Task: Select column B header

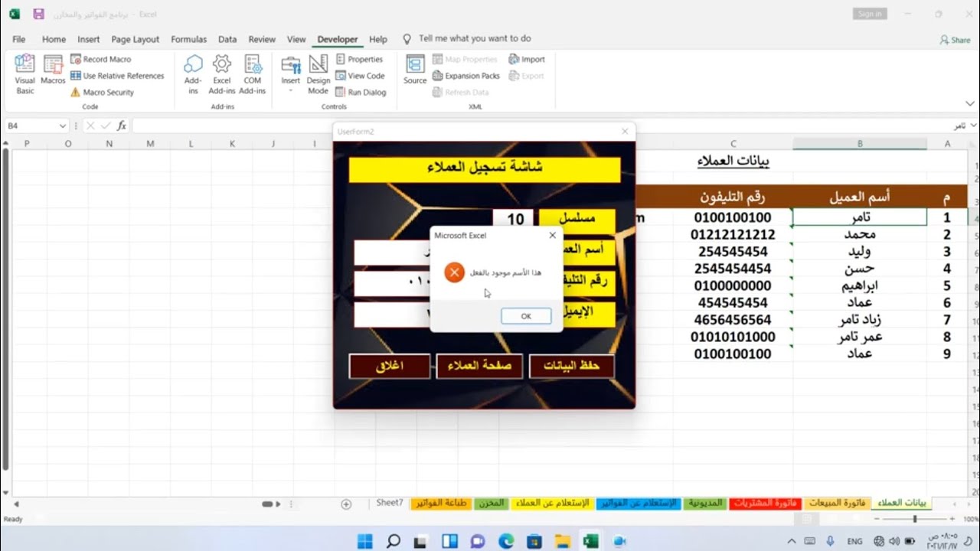Action: [860, 144]
